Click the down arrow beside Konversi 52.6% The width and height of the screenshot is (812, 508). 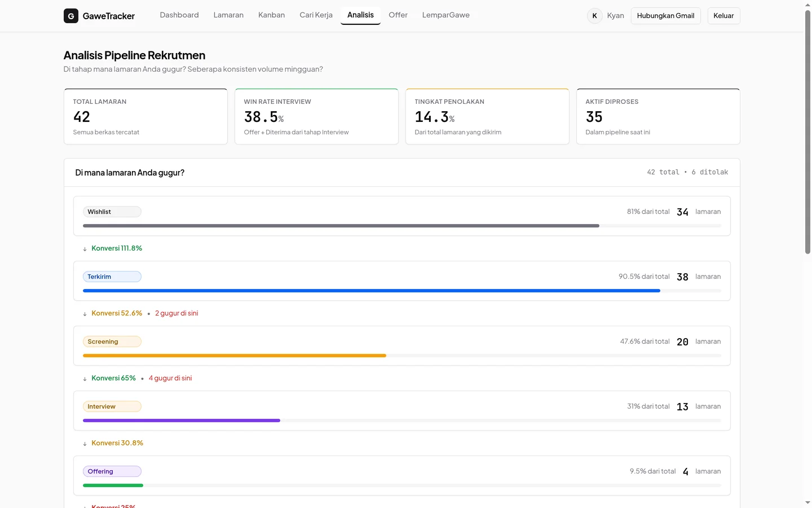(x=85, y=314)
